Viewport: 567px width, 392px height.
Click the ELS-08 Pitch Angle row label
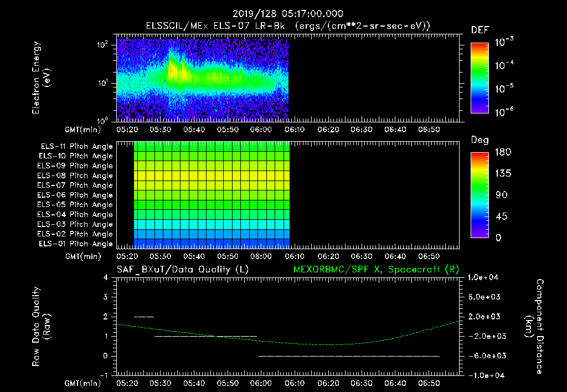click(75, 176)
